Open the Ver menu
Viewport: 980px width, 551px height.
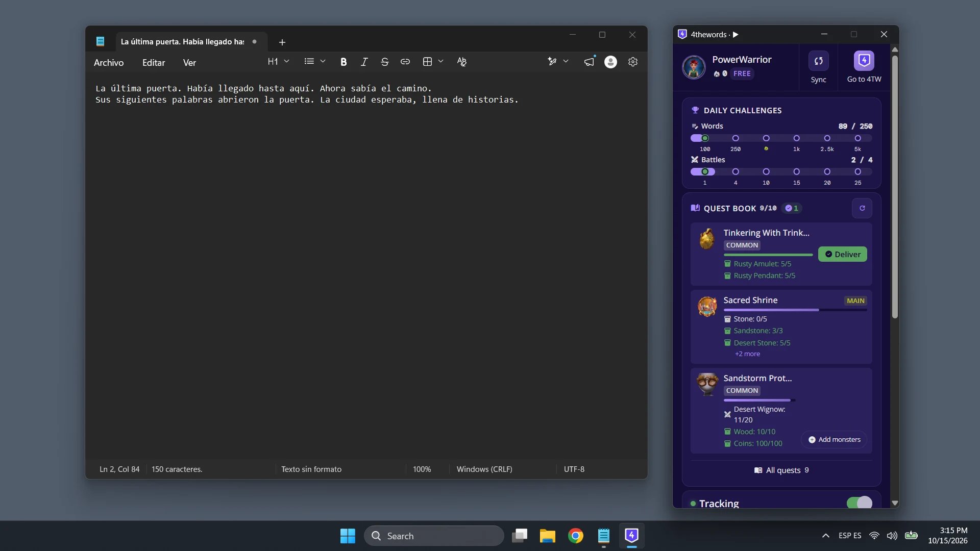tap(189, 63)
